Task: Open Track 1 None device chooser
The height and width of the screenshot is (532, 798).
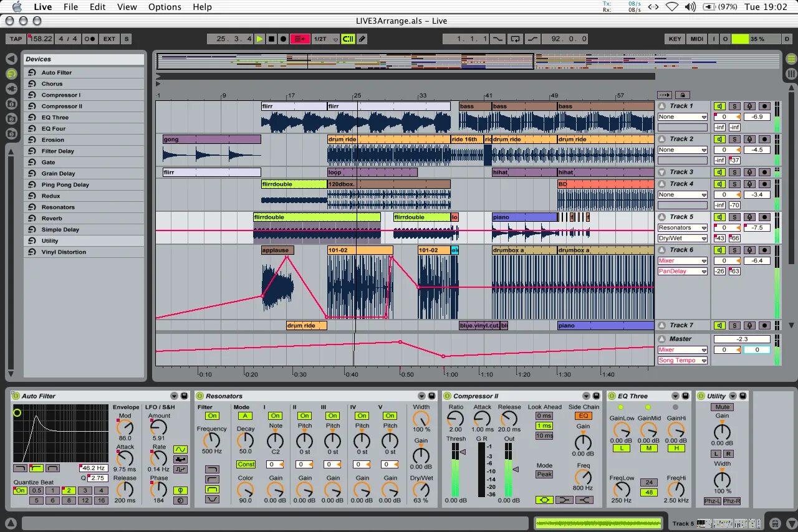Action: click(683, 116)
